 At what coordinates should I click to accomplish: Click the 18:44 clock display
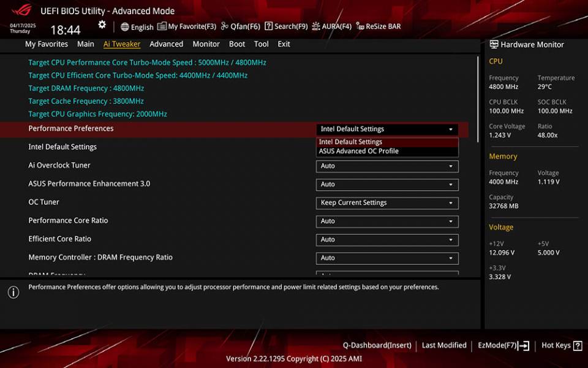[66, 30]
